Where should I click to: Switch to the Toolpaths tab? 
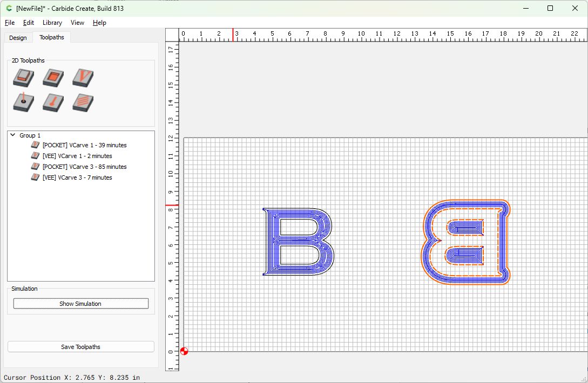[x=52, y=37]
